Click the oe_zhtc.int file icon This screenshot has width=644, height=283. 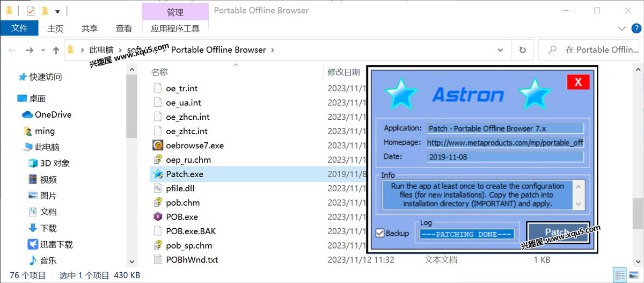coord(157,131)
